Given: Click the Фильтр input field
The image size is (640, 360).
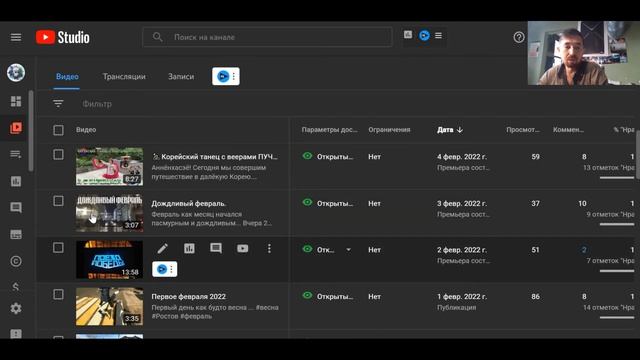Looking at the screenshot, I should pos(97,104).
